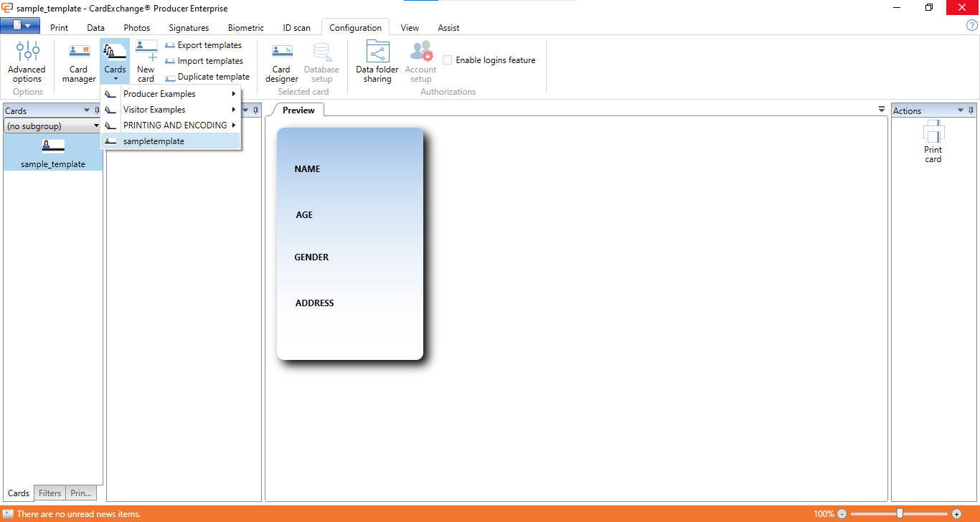
Task: Open the (no subgroup) dropdown
Action: (x=52, y=126)
